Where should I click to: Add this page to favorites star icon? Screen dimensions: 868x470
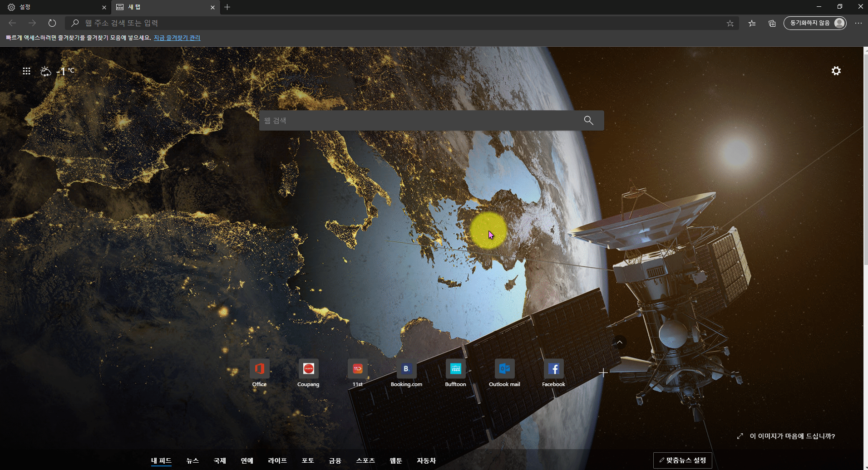tap(730, 23)
